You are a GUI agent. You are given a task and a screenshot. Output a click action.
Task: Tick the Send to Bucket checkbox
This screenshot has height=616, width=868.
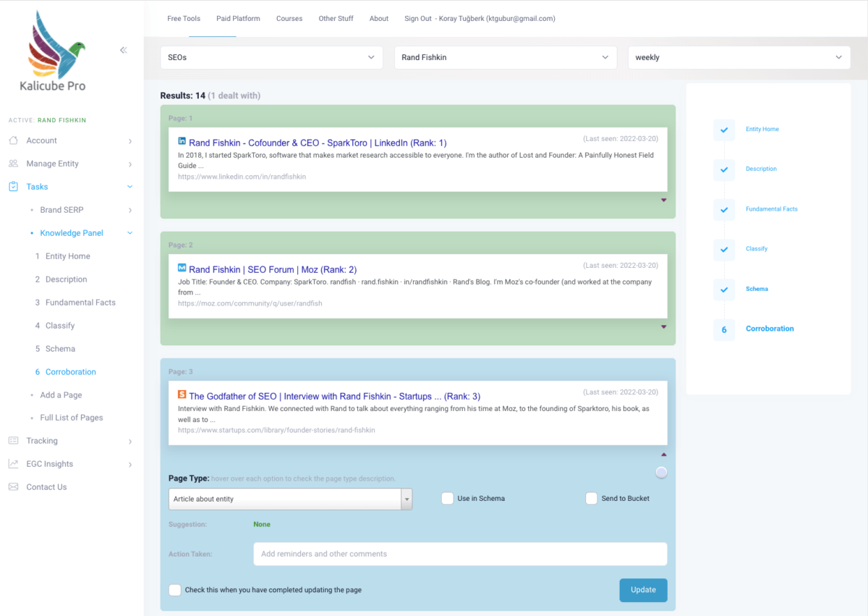[x=592, y=498]
